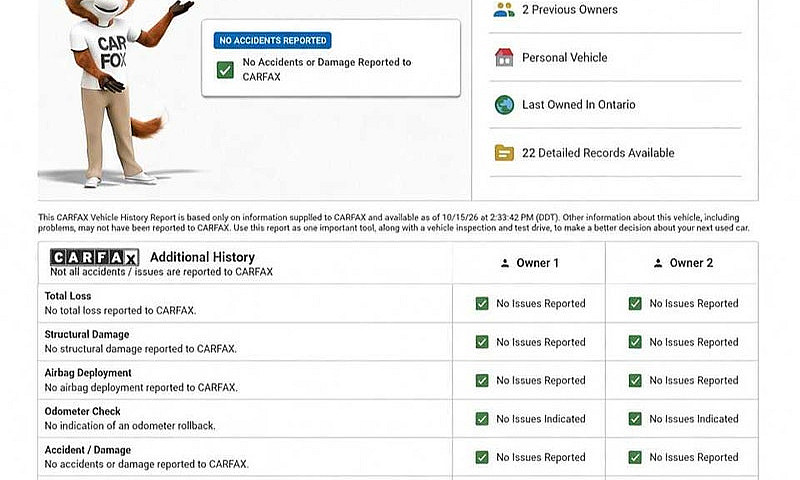
Task: Click 'No total loss reported to CARFAX.'
Action: 120,311
